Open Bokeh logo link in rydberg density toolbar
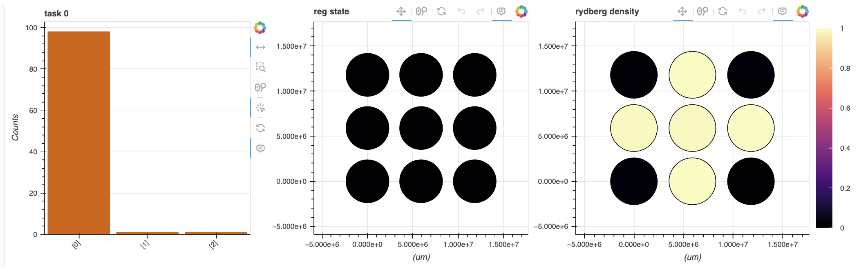The height and width of the screenshot is (271, 868). (803, 11)
